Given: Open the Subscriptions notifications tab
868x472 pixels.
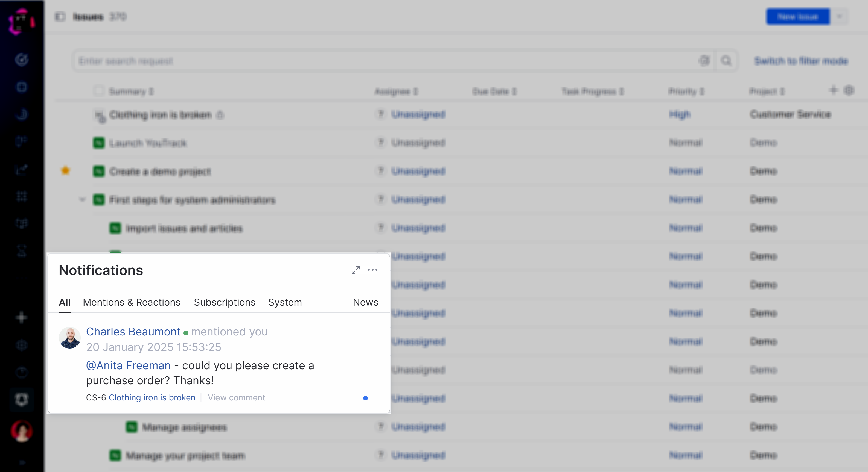Looking at the screenshot, I should point(225,302).
